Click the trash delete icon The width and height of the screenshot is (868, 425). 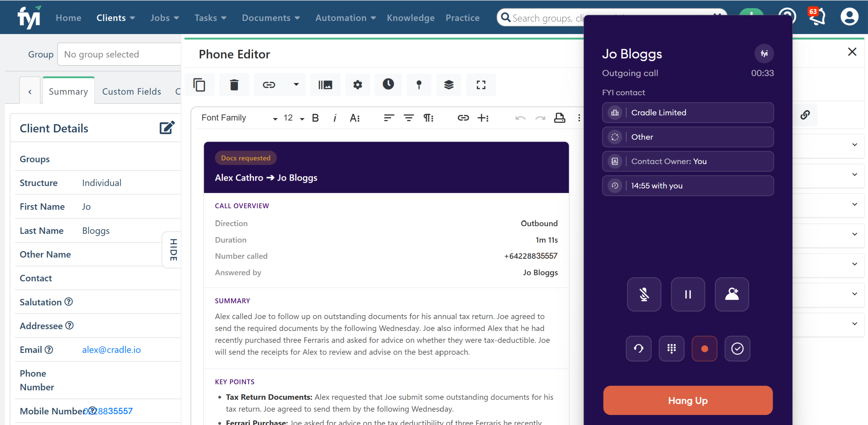coord(234,85)
